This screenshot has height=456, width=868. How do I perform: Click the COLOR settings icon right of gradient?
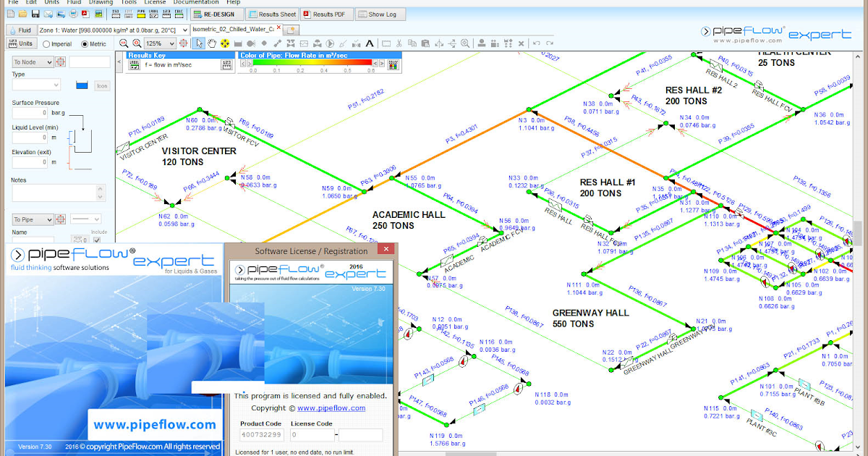[x=393, y=65]
